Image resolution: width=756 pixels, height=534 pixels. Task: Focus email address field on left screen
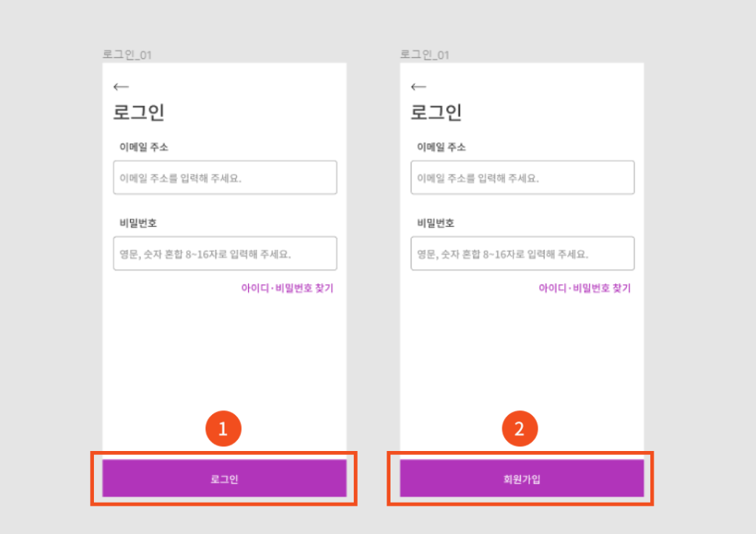pyautogui.click(x=225, y=178)
